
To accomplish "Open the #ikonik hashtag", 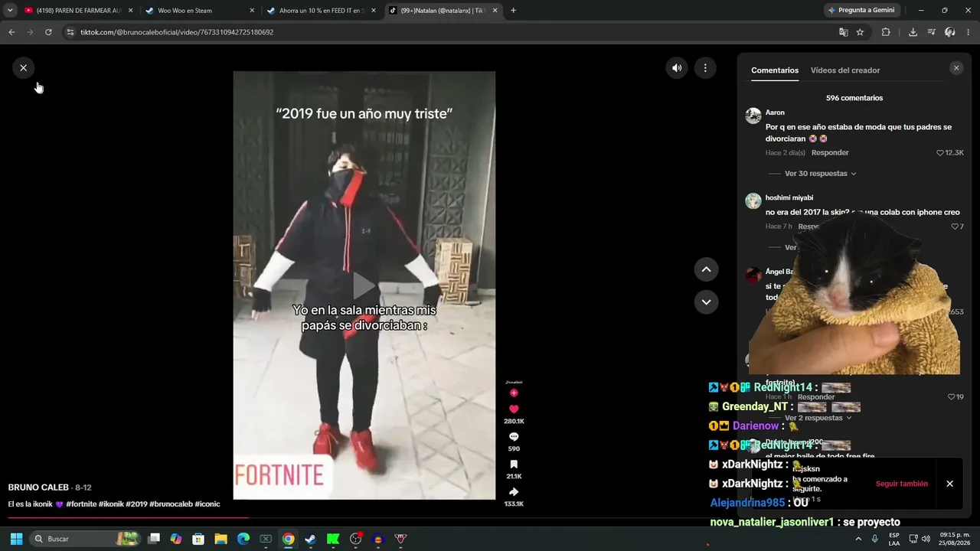I will click(x=111, y=504).
